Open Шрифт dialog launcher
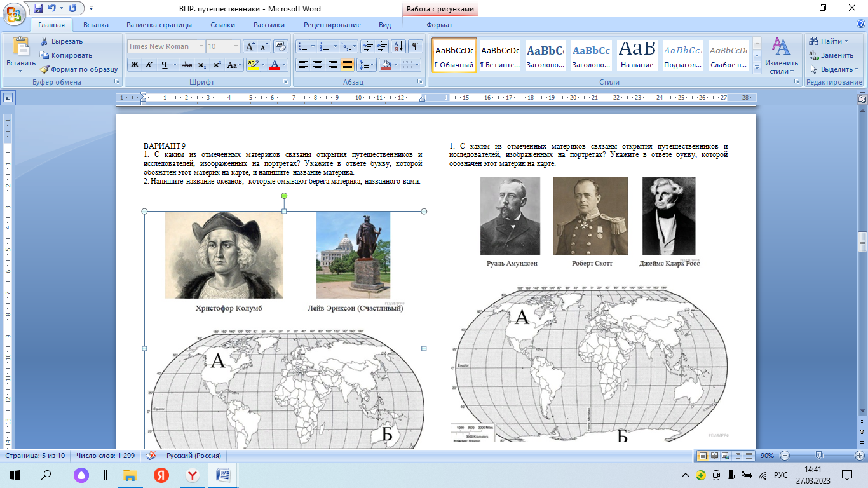The height and width of the screenshot is (488, 868). click(286, 82)
